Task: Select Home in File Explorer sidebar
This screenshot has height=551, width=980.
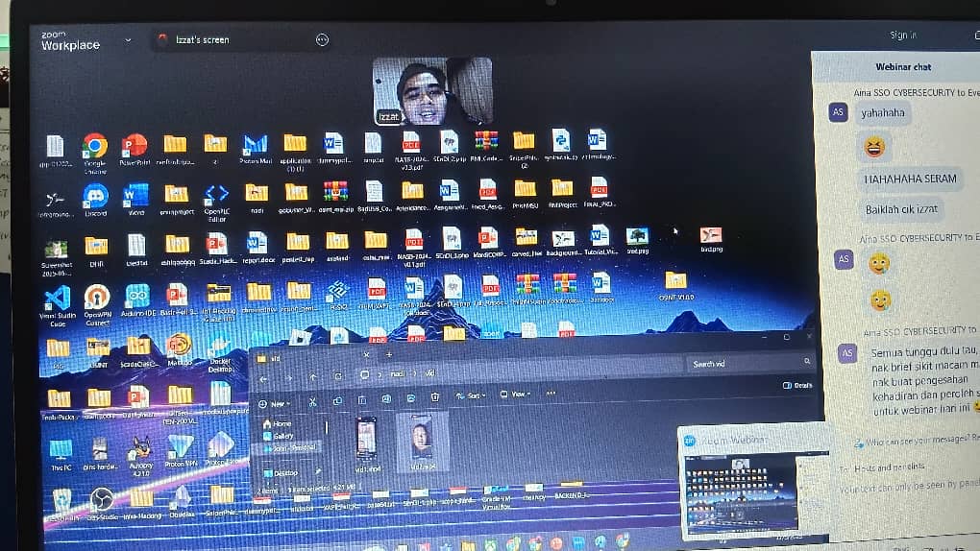Action: 277,423
